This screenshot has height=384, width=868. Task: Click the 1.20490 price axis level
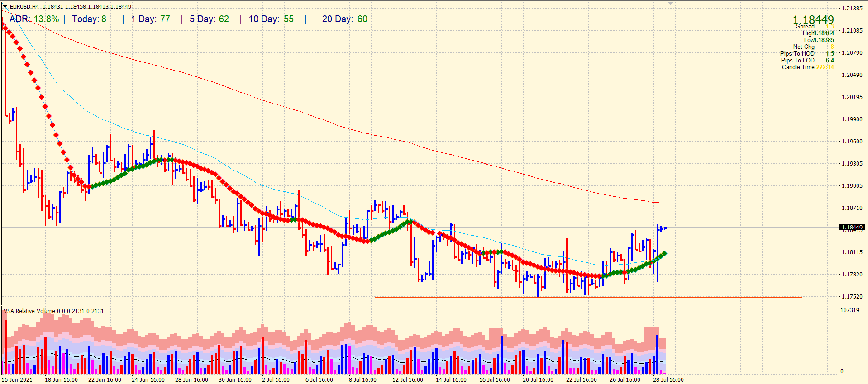[x=852, y=75]
